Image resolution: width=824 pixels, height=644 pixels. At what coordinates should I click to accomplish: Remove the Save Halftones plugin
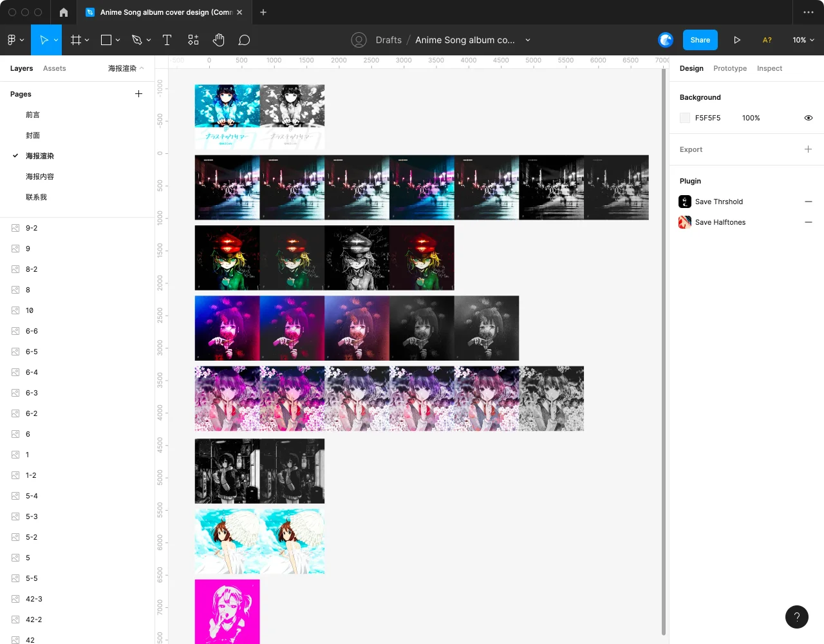pos(809,222)
